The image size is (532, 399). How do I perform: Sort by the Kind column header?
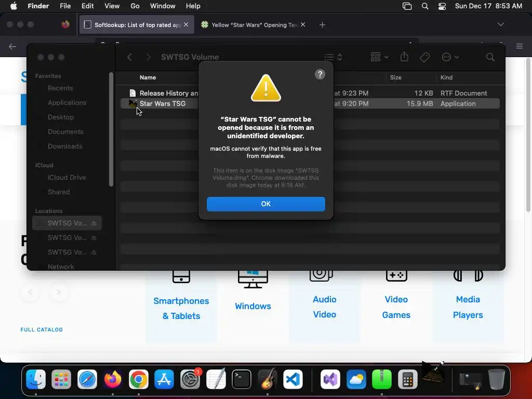[446, 77]
